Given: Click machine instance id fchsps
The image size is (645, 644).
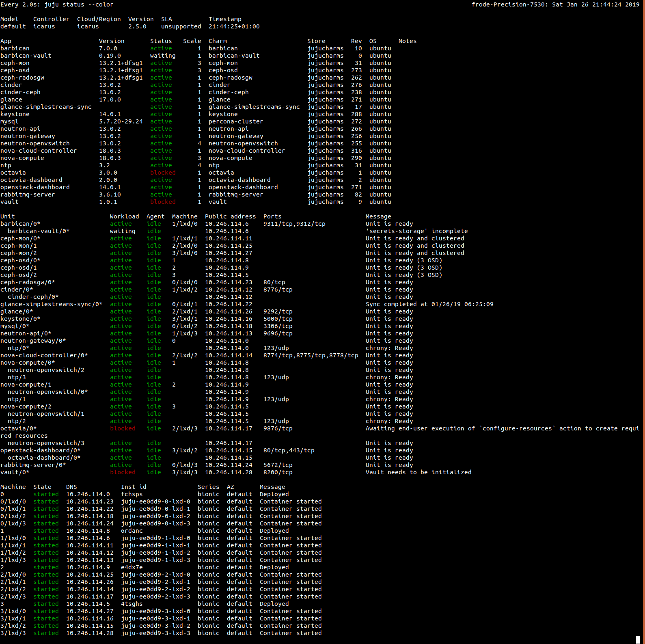Looking at the screenshot, I should point(132,494).
